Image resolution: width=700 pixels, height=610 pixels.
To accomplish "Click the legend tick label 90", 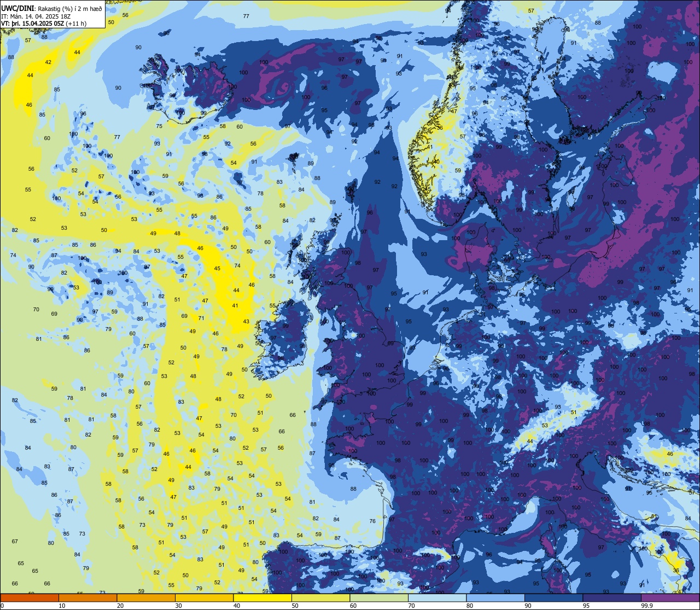I will [x=528, y=606].
